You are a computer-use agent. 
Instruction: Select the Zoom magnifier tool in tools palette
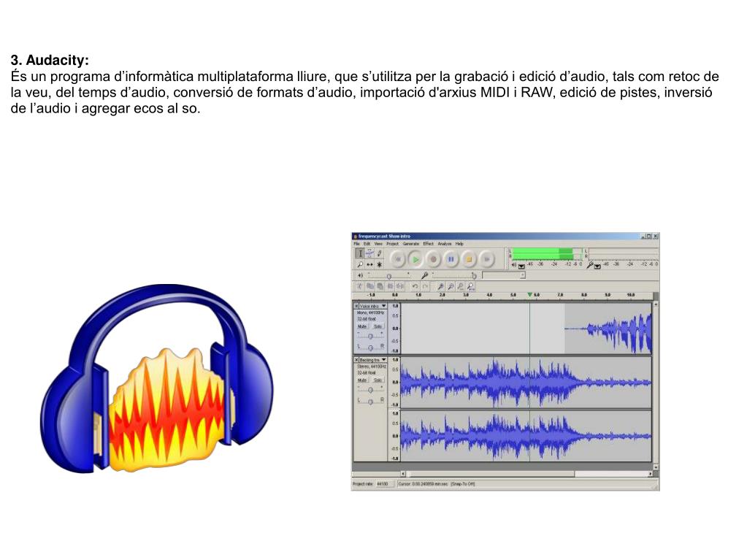(360, 264)
